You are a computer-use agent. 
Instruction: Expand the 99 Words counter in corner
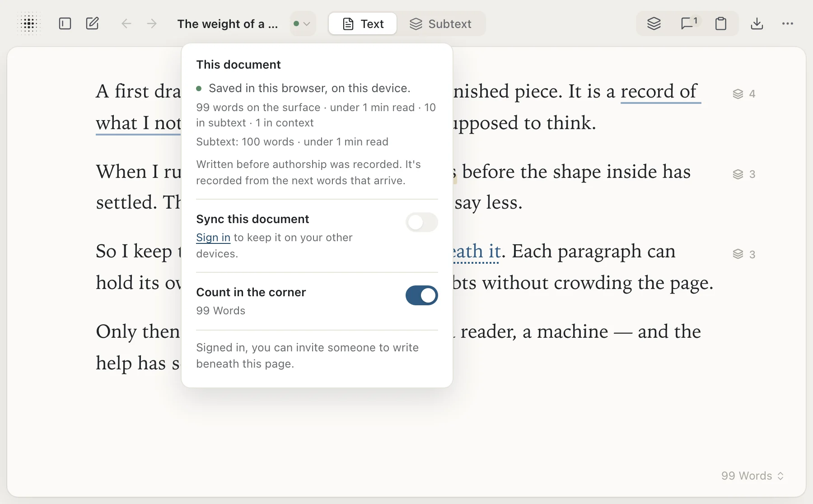(x=752, y=476)
